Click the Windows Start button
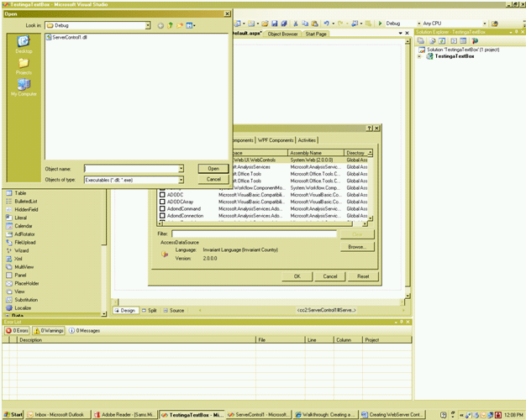 point(13,415)
